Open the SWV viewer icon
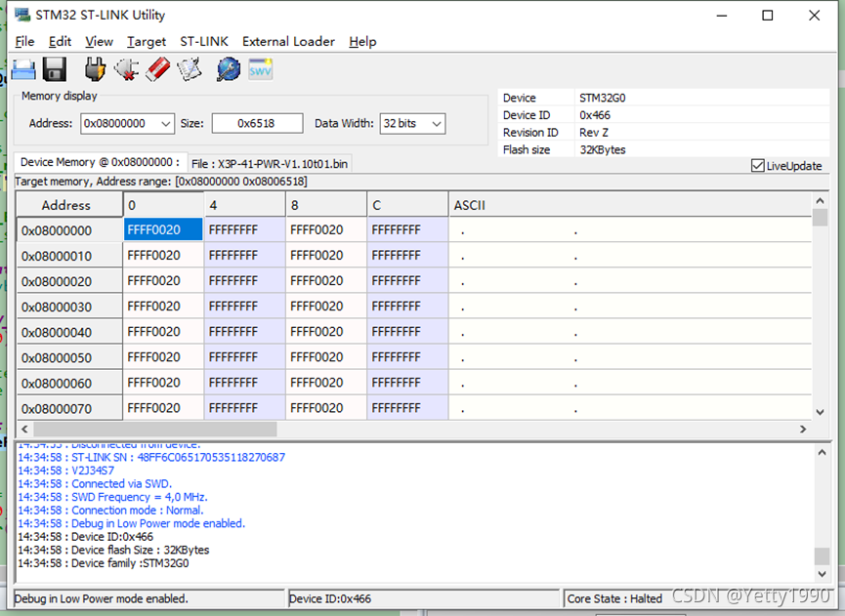The width and height of the screenshot is (845, 616). (x=260, y=69)
